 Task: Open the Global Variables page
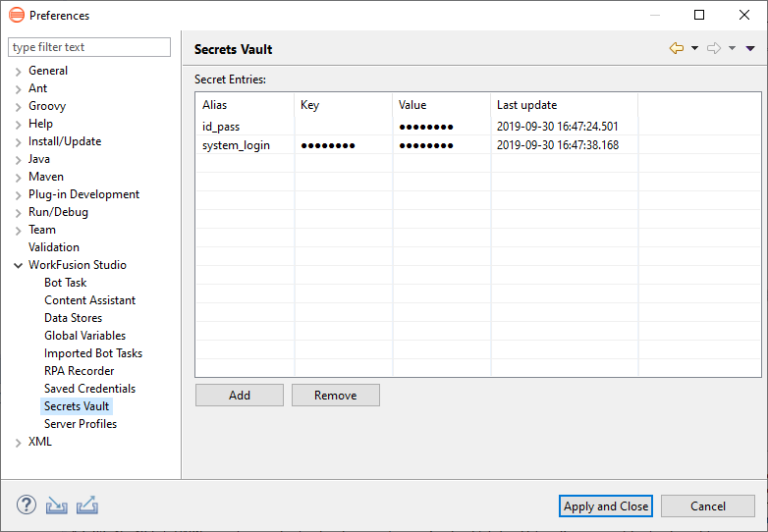pyautogui.click(x=84, y=336)
